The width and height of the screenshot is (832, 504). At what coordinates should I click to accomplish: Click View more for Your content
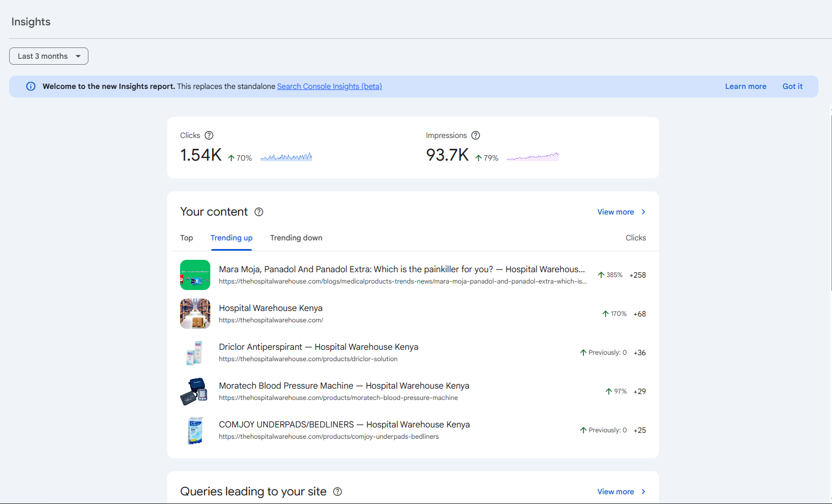point(615,212)
